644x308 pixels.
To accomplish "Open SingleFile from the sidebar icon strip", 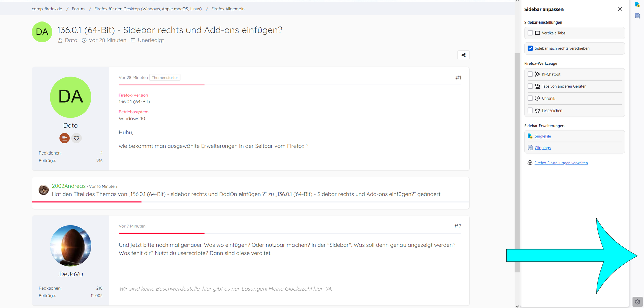I will (637, 5).
